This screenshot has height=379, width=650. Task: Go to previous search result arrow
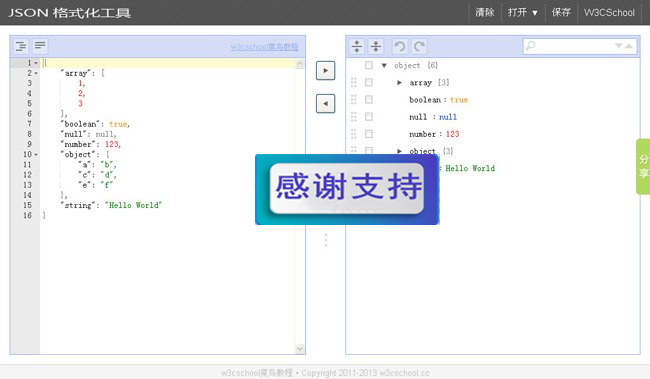point(629,46)
